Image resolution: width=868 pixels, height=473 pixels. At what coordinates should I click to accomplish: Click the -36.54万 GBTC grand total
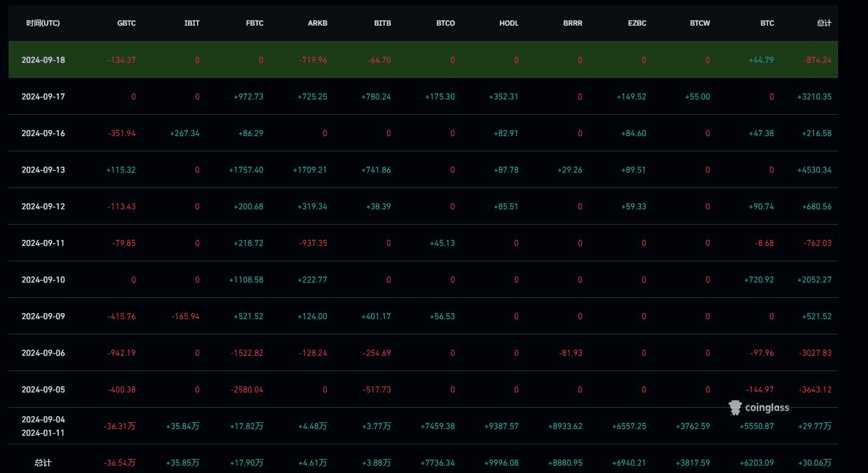point(121,463)
